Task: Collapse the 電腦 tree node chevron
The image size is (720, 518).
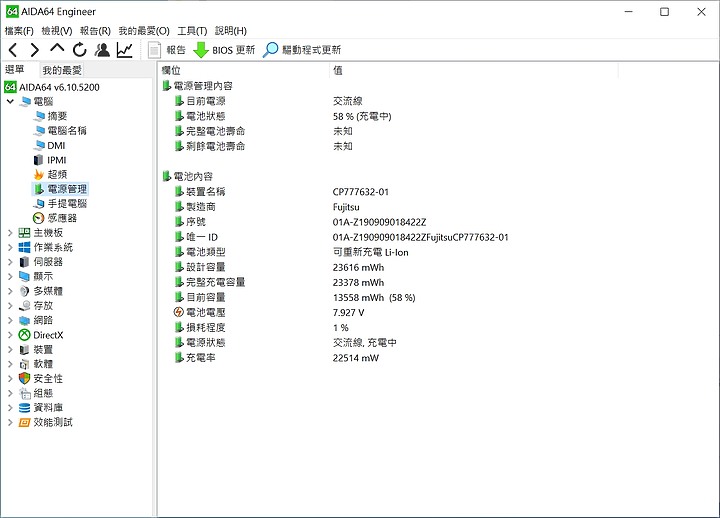Action: coord(10,101)
